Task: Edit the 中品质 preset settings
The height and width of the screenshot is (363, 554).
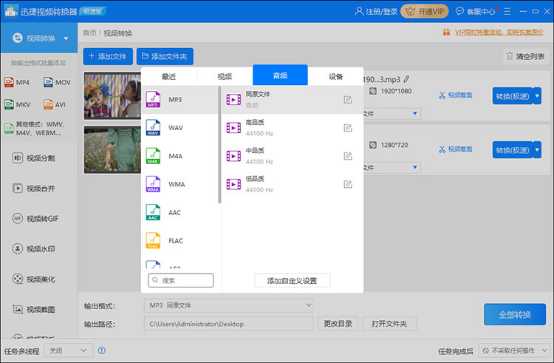Action: point(348,156)
